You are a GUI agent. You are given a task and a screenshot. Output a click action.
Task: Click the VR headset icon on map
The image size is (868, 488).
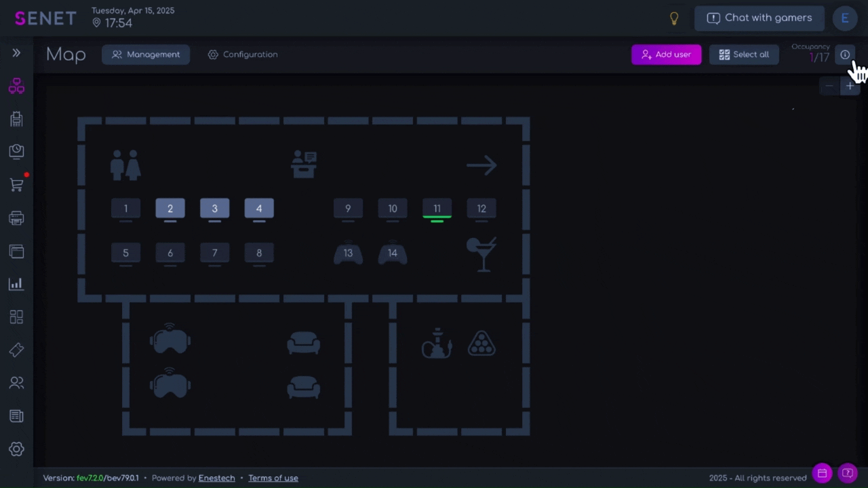click(170, 338)
